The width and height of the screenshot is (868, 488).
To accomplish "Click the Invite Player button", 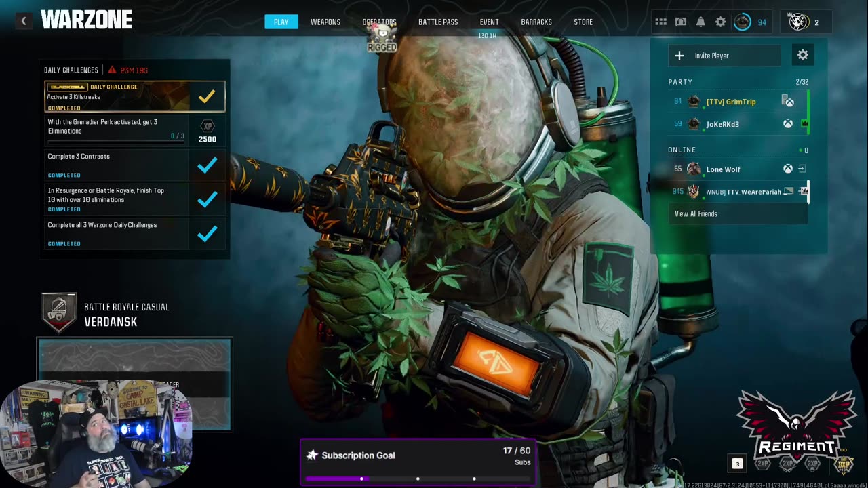I will coord(724,56).
